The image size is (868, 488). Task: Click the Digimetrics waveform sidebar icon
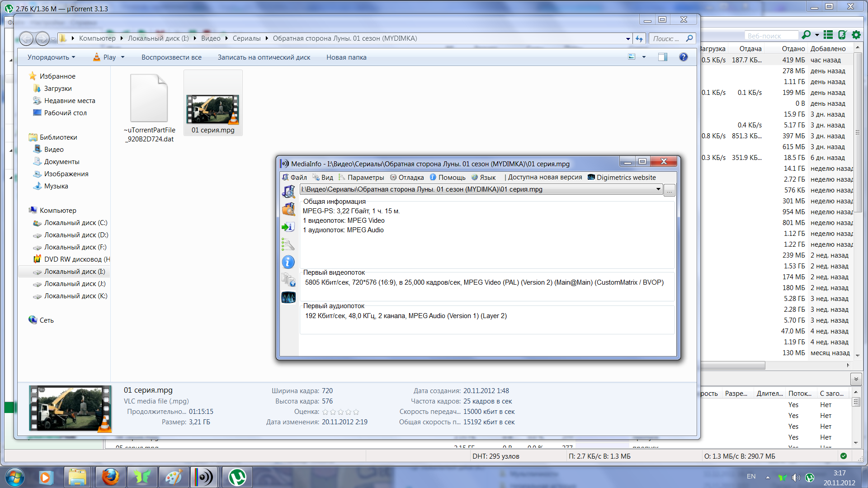click(x=288, y=297)
